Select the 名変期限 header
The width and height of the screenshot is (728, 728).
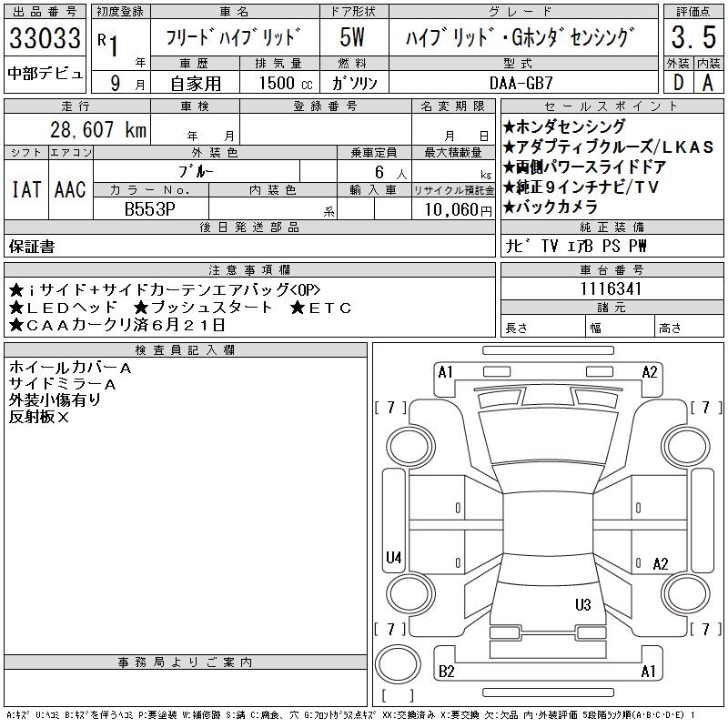click(453, 106)
